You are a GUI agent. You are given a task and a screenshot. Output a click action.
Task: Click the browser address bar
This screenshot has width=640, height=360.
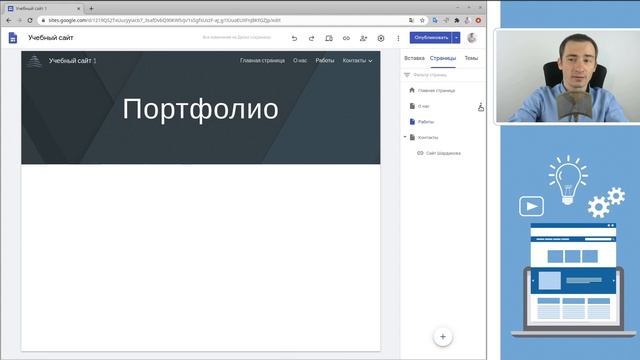224,20
